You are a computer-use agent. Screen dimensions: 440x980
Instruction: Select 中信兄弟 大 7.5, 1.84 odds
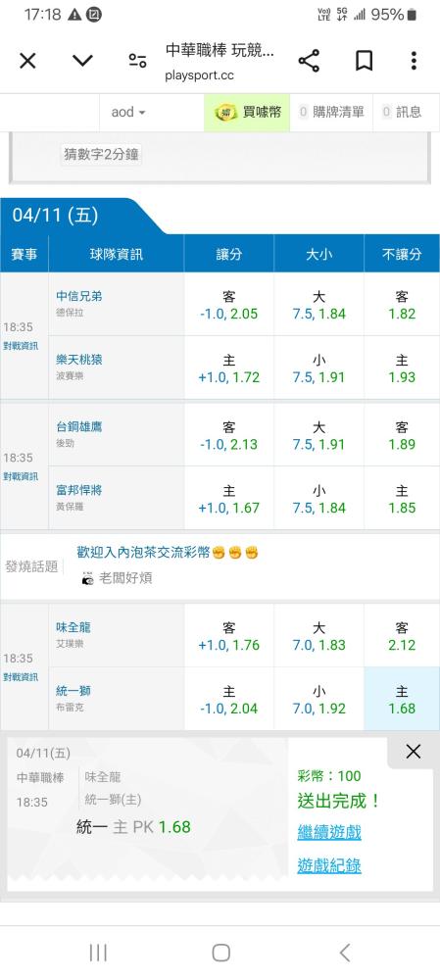318,305
